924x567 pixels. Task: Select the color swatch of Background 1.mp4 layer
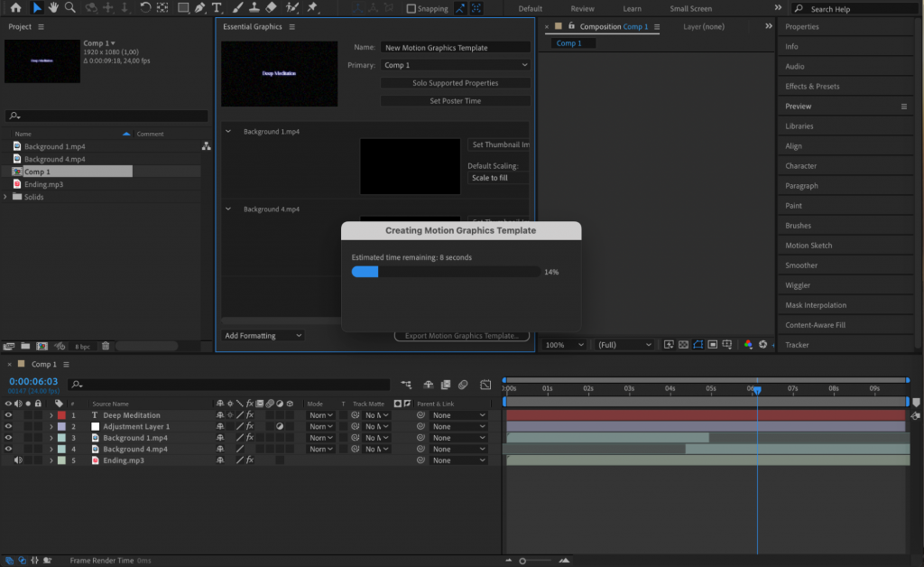point(61,437)
